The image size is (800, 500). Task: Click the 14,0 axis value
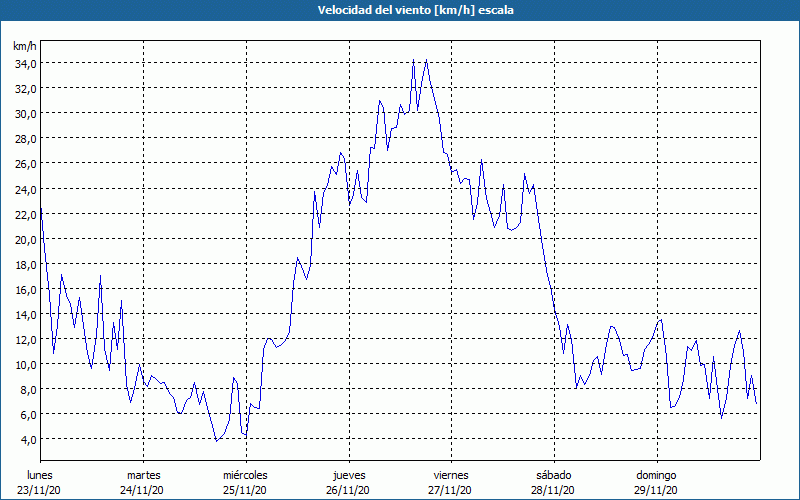pyautogui.click(x=26, y=315)
